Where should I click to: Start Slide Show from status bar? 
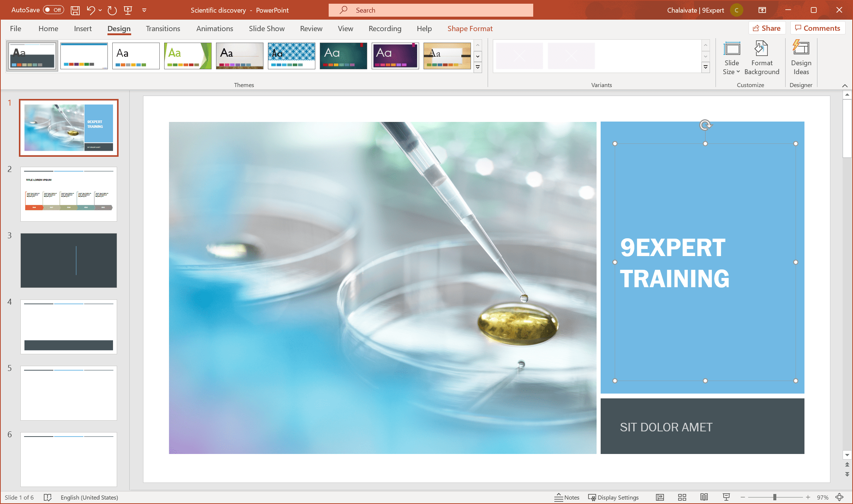click(x=726, y=497)
